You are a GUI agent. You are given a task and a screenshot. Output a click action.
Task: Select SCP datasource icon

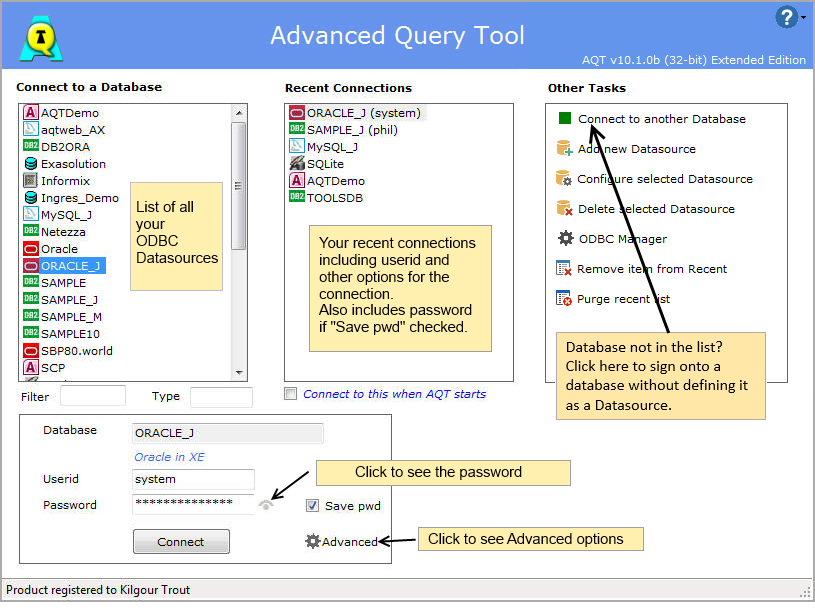click(x=31, y=367)
